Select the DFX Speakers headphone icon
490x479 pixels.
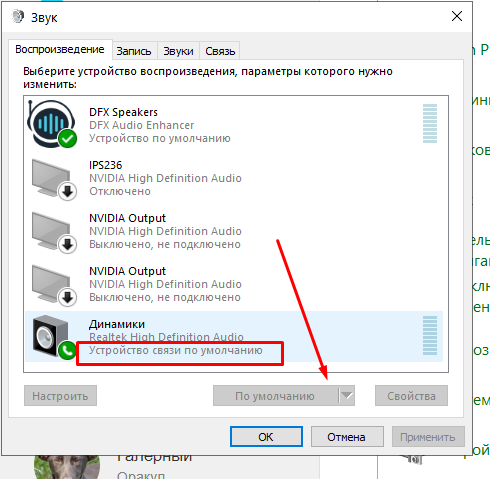(52, 124)
